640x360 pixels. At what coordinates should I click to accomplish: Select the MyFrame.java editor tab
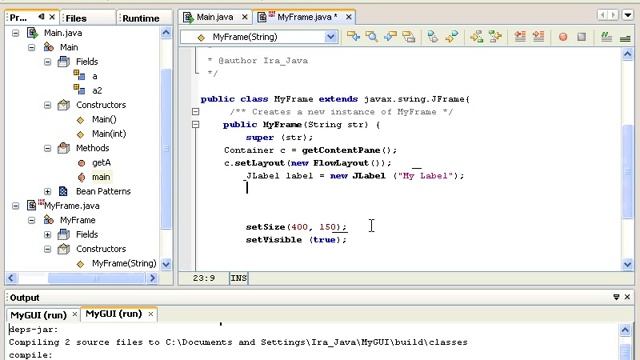(307, 17)
